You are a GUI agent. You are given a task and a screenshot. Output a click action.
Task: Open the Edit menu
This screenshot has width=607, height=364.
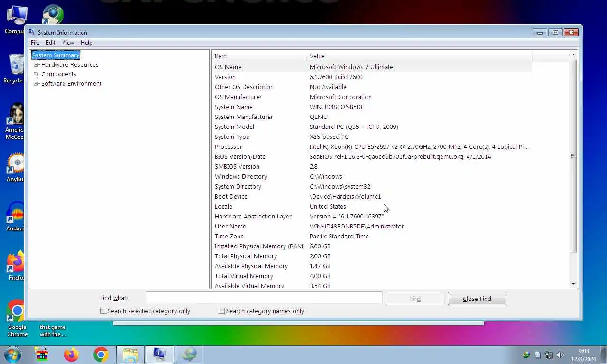[51, 43]
